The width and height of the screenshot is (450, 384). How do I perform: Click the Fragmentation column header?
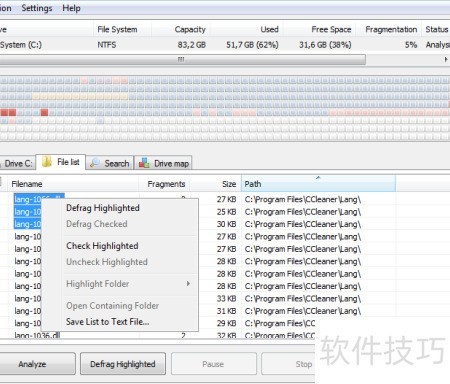click(x=388, y=29)
